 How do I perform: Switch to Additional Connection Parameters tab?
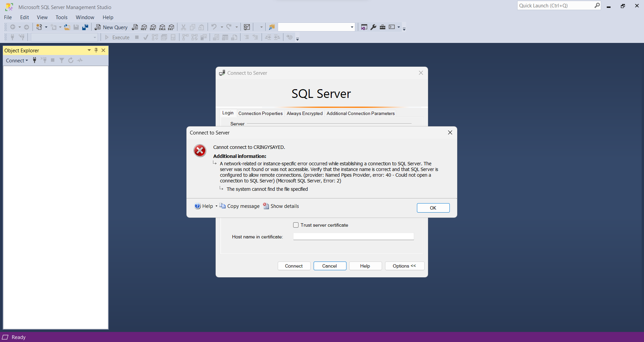click(361, 113)
